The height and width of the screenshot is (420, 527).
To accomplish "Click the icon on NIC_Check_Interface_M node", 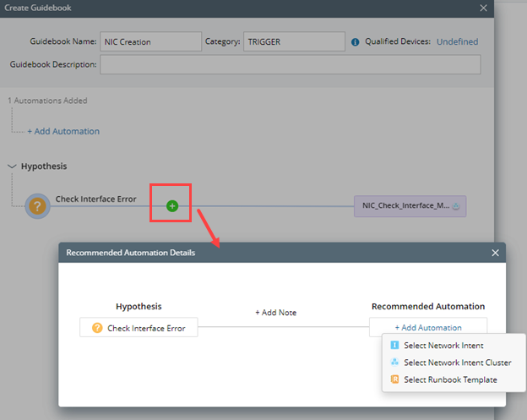I will 456,205.
